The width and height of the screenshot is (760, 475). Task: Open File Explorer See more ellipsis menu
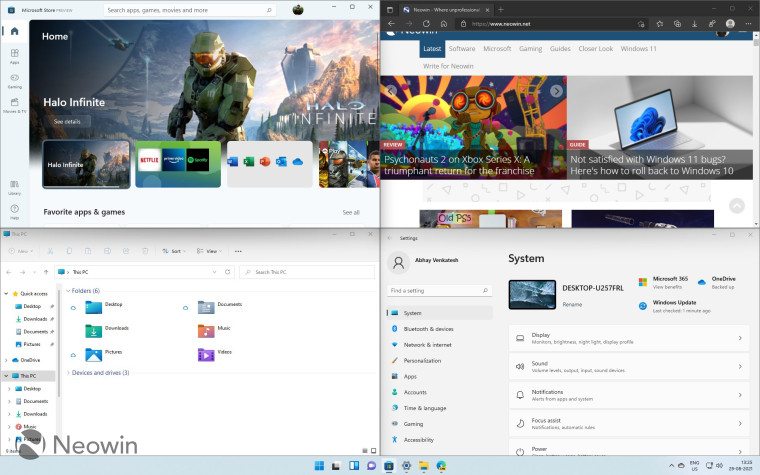238,251
